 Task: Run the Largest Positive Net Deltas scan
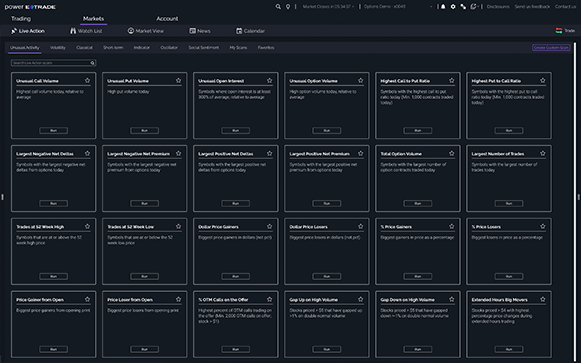(236, 203)
